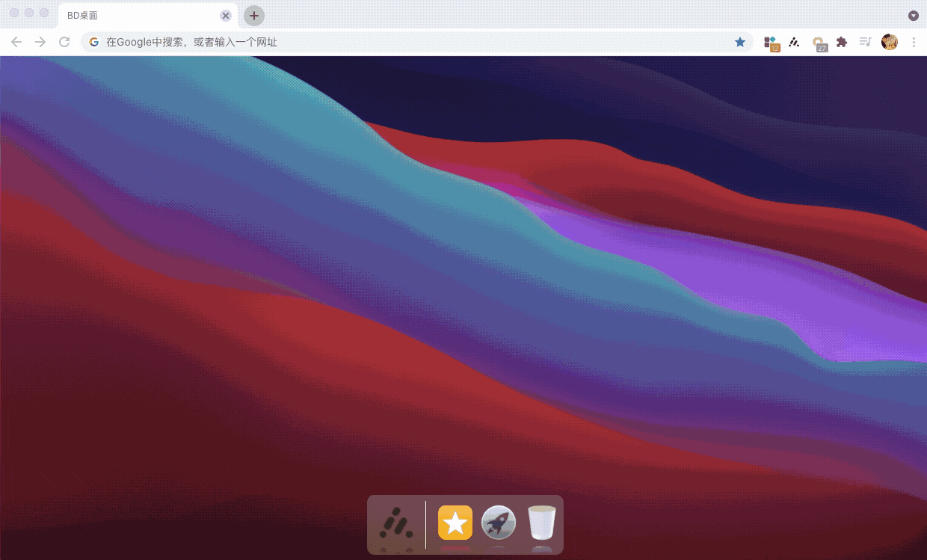
Task: Click the Google G icon in address bar
Action: (x=94, y=42)
